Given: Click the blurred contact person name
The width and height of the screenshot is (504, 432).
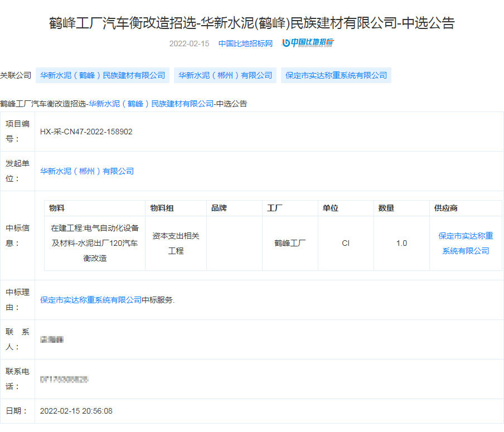Looking at the screenshot, I should pos(51,339).
